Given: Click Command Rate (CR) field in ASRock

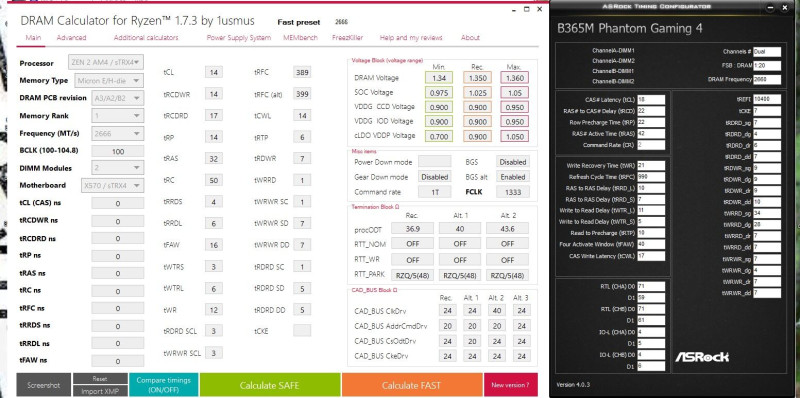Looking at the screenshot, I should 651,145.
